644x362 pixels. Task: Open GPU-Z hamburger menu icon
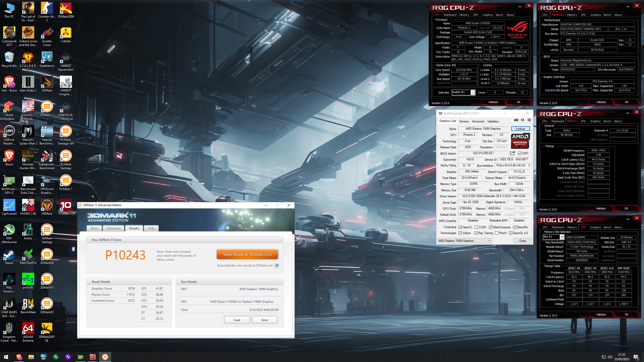tap(529, 120)
